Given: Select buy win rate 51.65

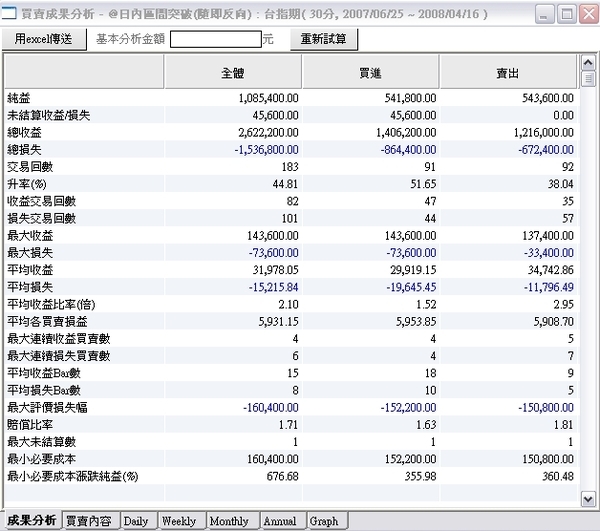Looking at the screenshot, I should click(x=423, y=184).
